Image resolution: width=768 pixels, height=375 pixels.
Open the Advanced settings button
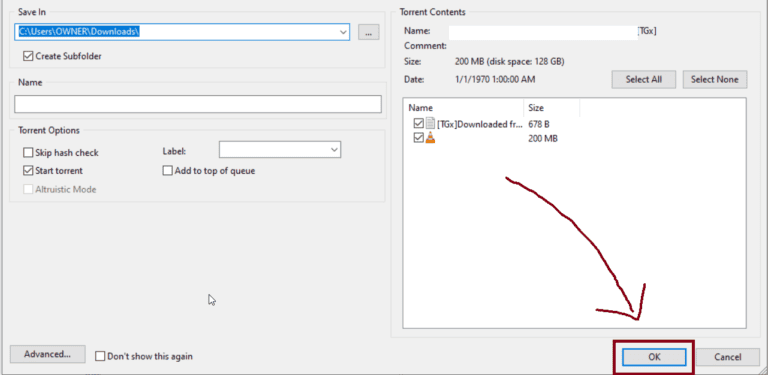[x=48, y=354]
